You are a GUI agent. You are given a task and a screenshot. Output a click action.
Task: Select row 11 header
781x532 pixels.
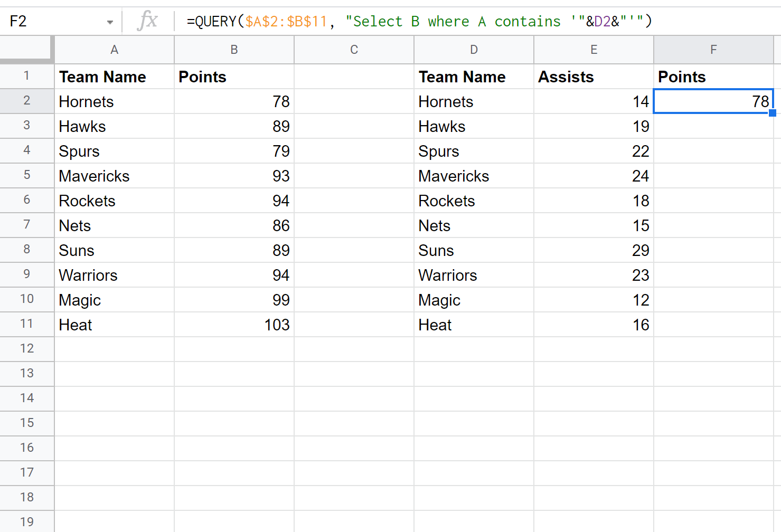[x=26, y=324]
